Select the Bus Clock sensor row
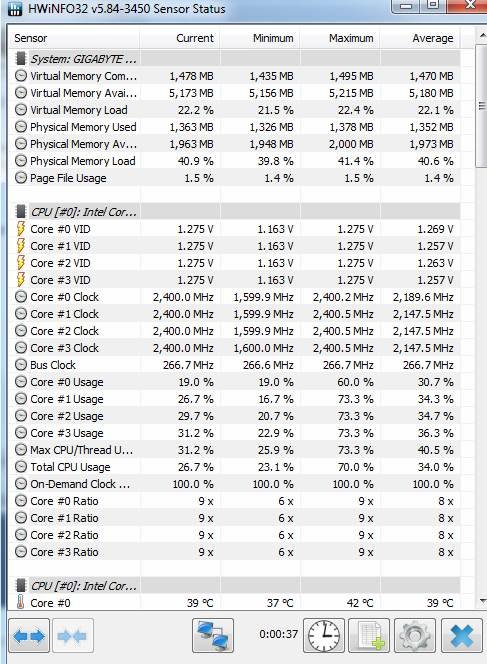 click(x=234, y=365)
